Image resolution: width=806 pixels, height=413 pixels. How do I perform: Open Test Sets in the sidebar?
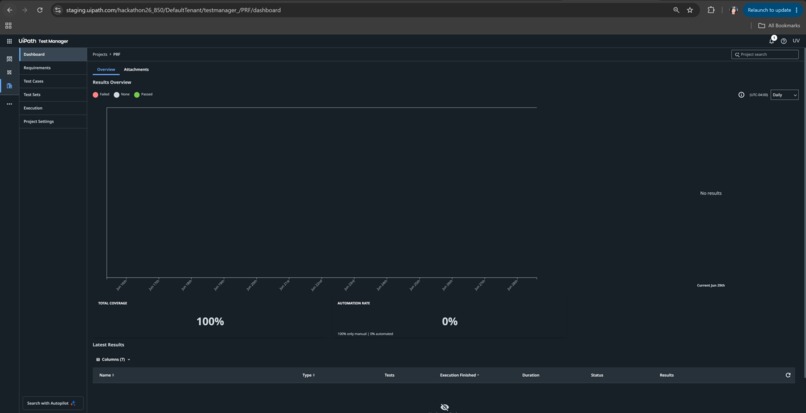pyautogui.click(x=53, y=95)
